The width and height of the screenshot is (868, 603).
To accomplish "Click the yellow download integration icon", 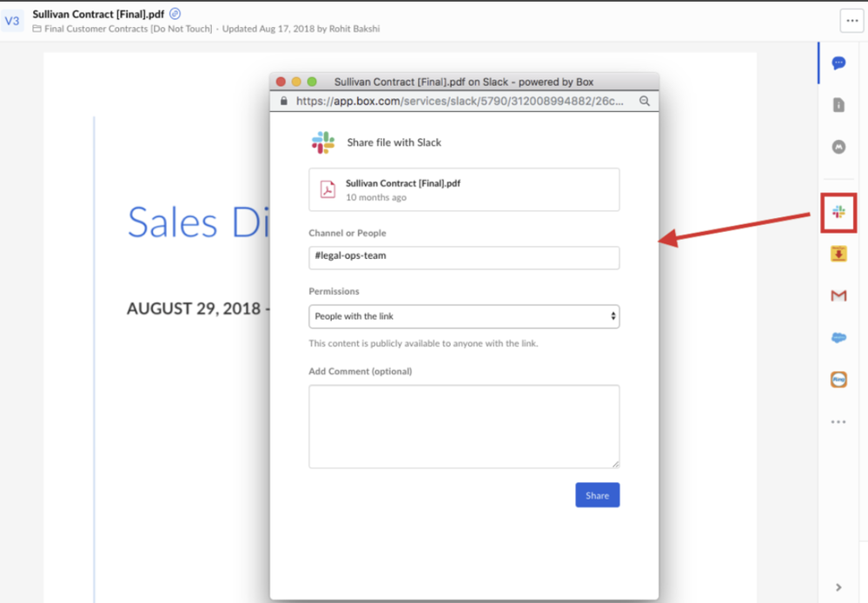I will [838, 254].
